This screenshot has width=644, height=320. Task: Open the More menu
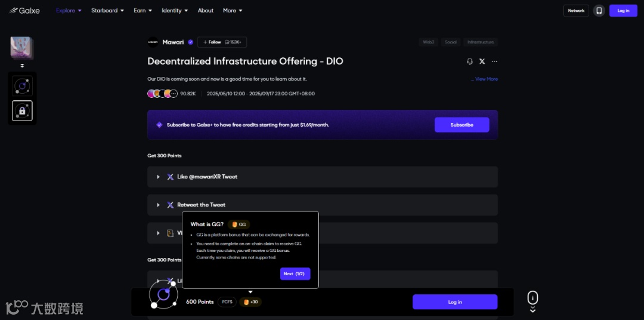click(x=233, y=11)
